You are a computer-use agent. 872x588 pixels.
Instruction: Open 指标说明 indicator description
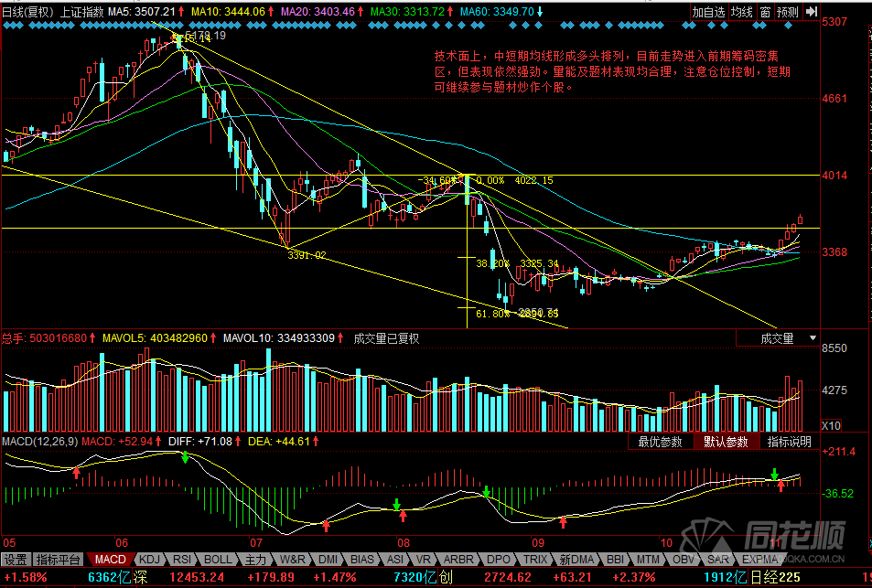click(x=789, y=442)
